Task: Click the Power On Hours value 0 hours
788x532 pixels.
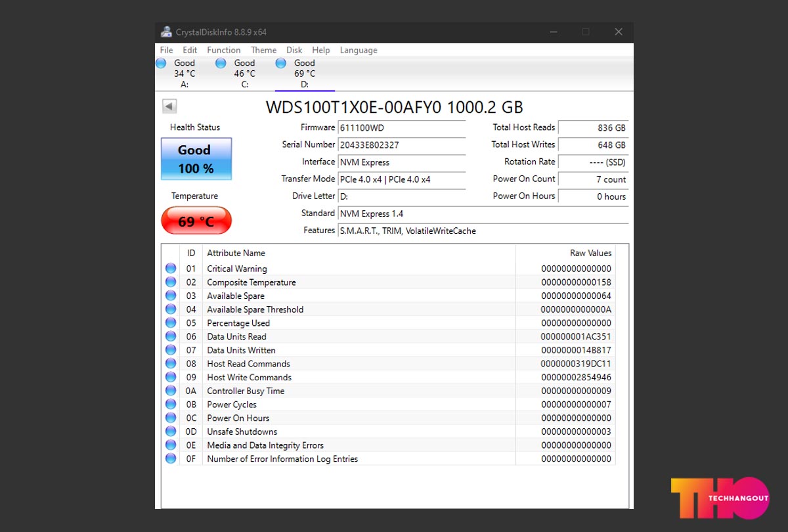Action: point(593,196)
